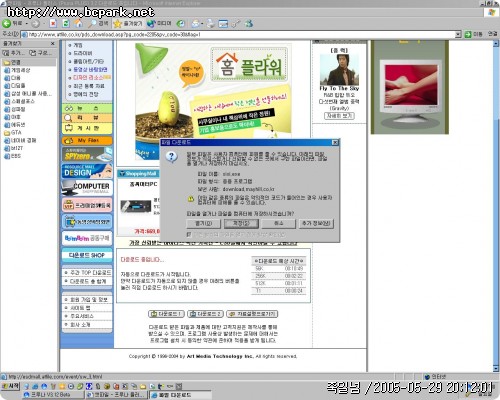Click the Edit page toolbar icon

pyautogui.click(x=223, y=23)
